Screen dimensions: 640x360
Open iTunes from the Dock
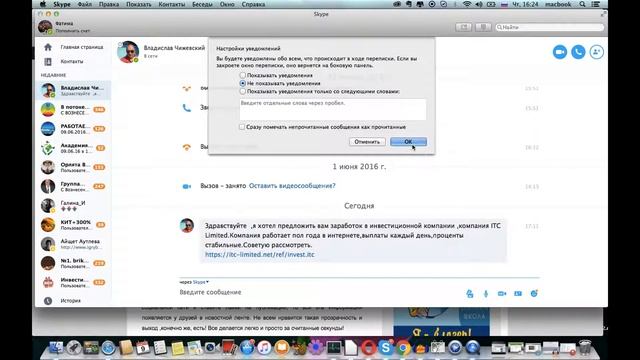(x=264, y=348)
